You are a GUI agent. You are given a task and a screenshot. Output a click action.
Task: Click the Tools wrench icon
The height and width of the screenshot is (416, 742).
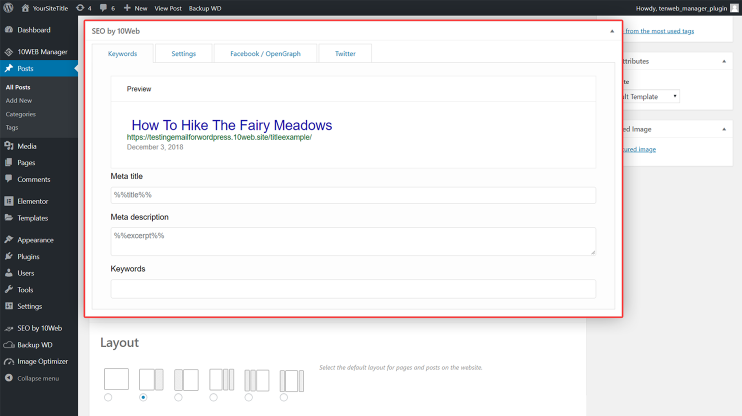[x=9, y=290]
